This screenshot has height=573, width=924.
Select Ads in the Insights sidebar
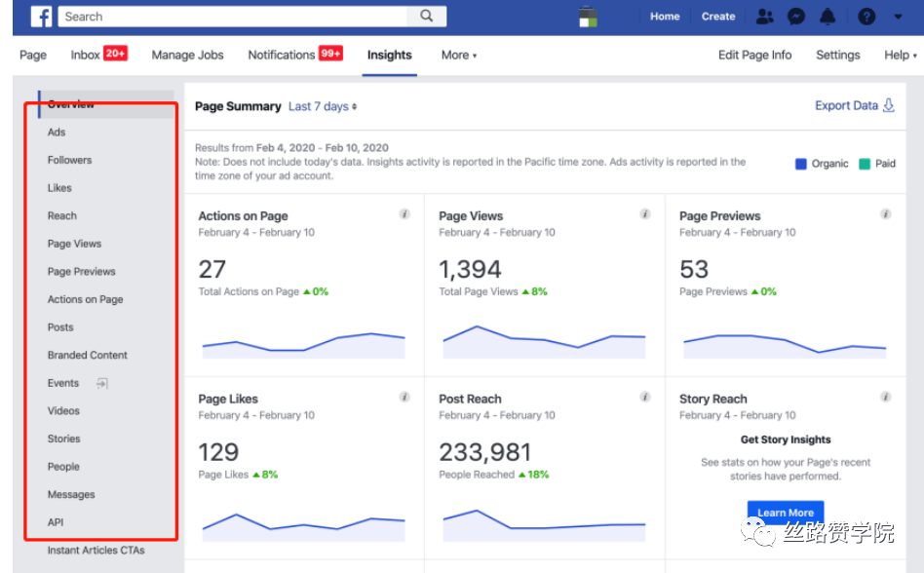[57, 132]
